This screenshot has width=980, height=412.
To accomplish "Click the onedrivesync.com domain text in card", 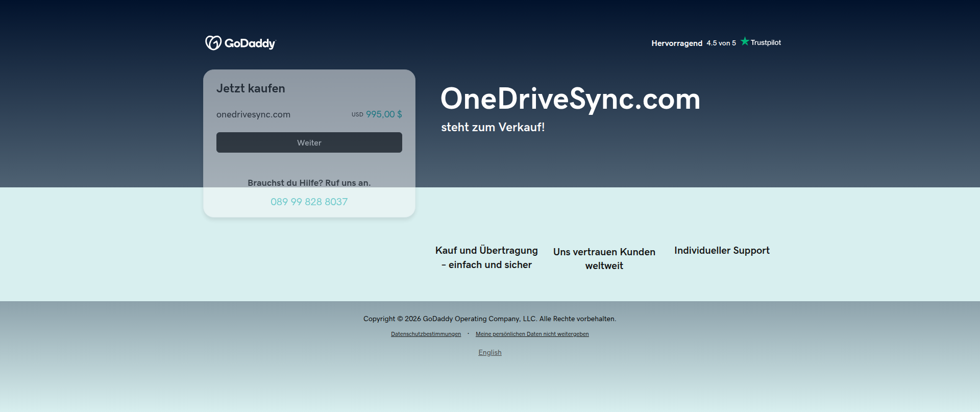I will [253, 114].
